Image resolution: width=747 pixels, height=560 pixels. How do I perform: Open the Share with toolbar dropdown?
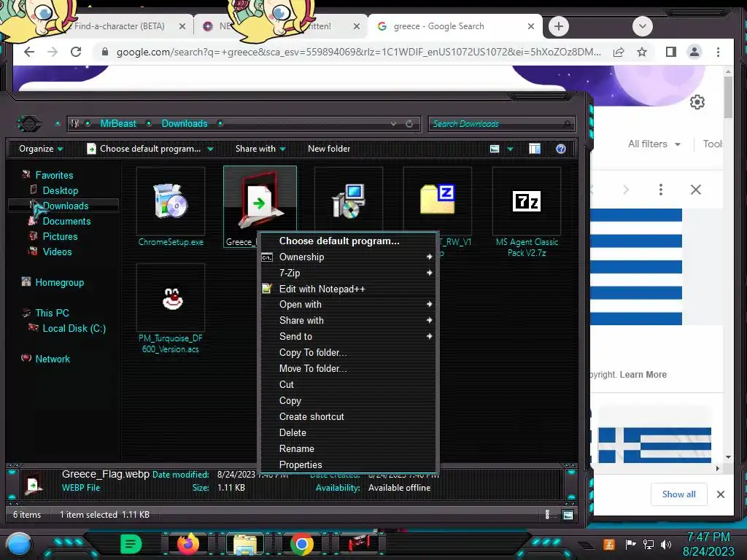coord(260,149)
